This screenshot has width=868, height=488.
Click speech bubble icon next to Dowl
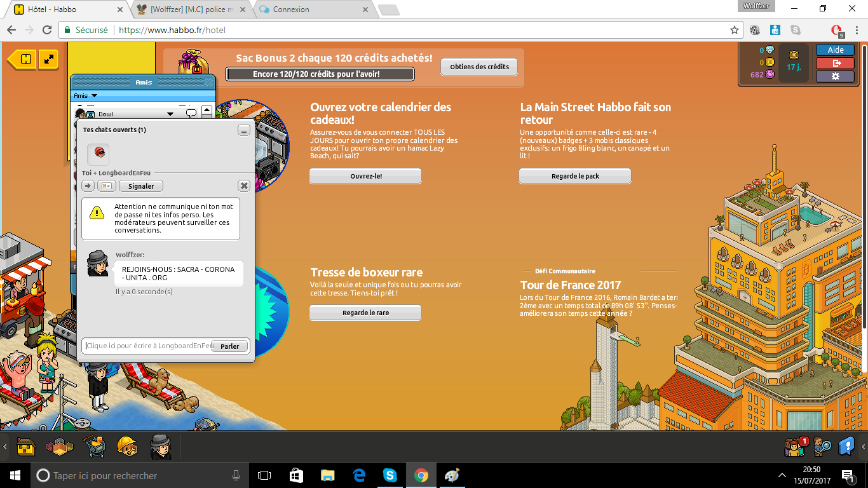click(191, 114)
